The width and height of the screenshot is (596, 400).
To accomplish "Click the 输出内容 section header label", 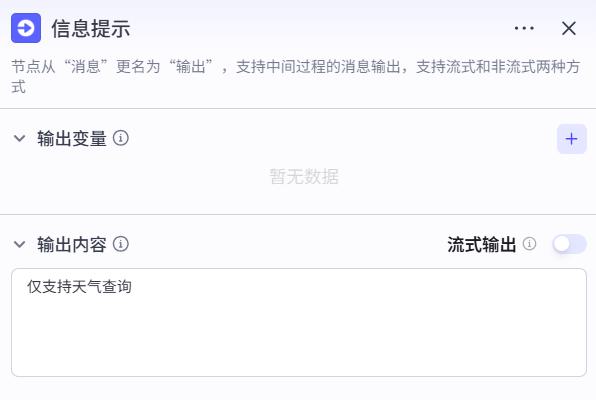I will tap(72, 244).
